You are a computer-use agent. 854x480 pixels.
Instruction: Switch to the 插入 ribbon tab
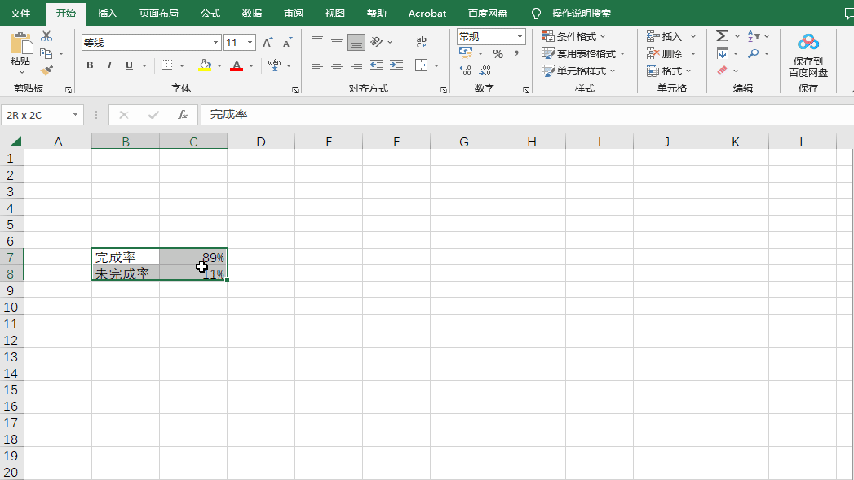click(x=108, y=14)
